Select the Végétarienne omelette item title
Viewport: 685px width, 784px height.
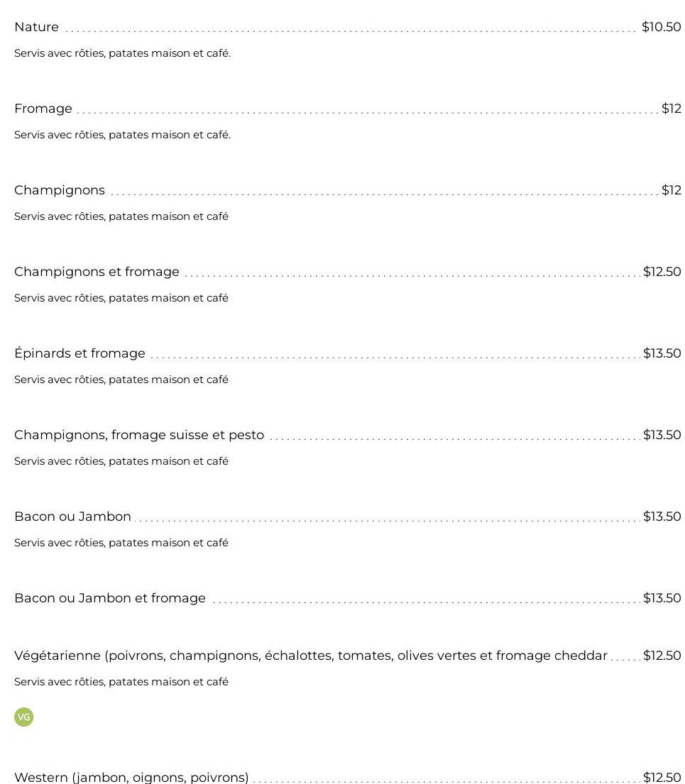point(310,656)
